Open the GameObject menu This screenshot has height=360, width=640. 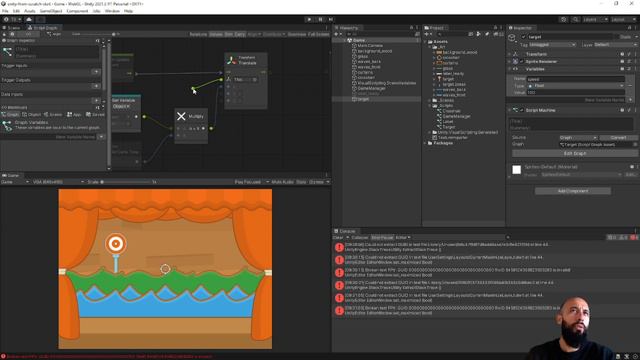[51, 11]
